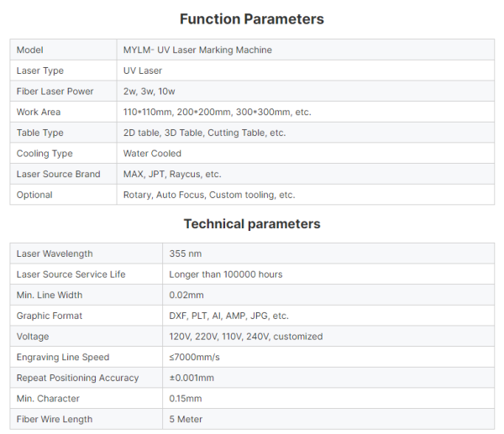Select the Model label cell
The width and height of the screenshot is (504, 434).
tap(63, 50)
